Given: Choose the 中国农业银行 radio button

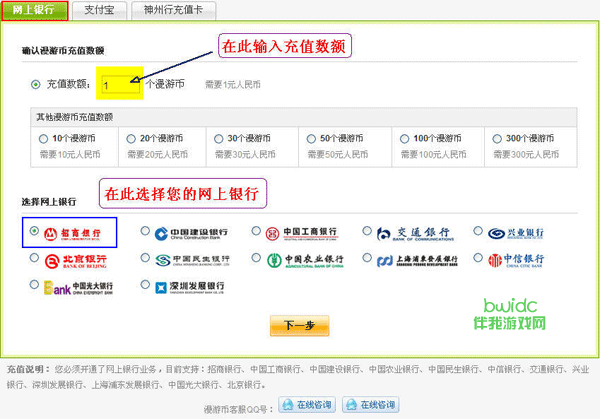Looking at the screenshot, I should (x=256, y=258).
